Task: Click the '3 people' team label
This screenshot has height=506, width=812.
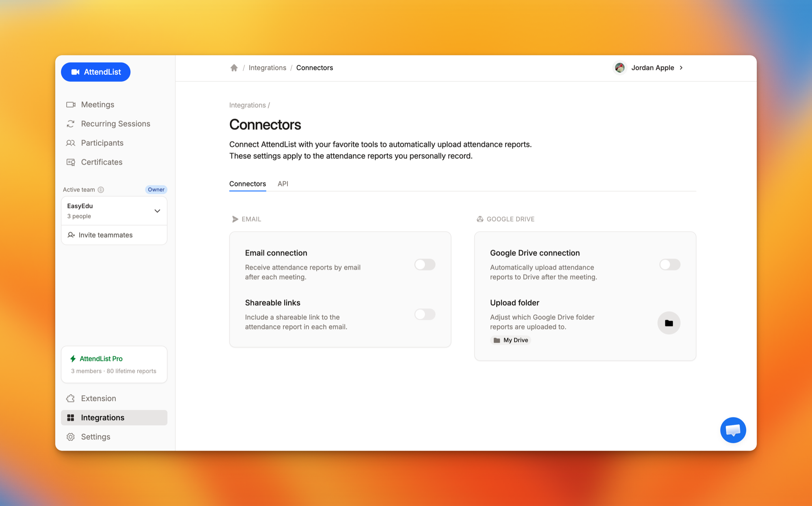Action: tap(79, 216)
